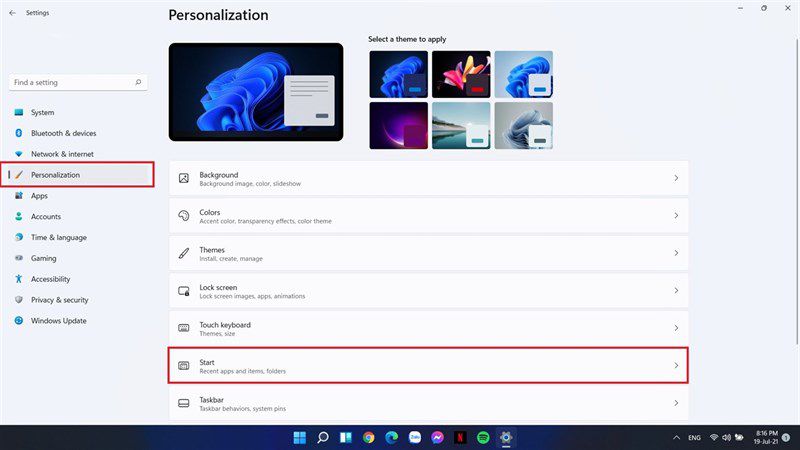Open Touch keyboard settings row
The image size is (800, 450).
pyautogui.click(x=429, y=328)
